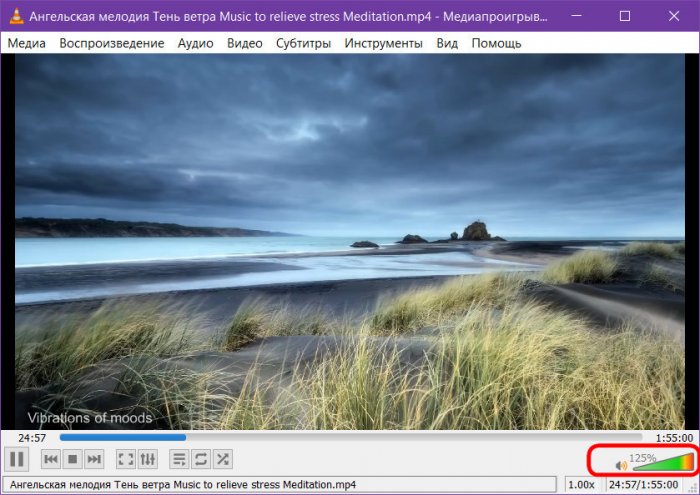Mute audio via speaker icon

coord(621,465)
